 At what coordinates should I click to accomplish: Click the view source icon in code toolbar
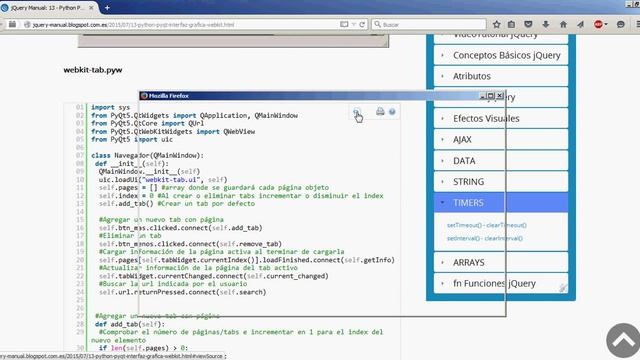coord(357,112)
